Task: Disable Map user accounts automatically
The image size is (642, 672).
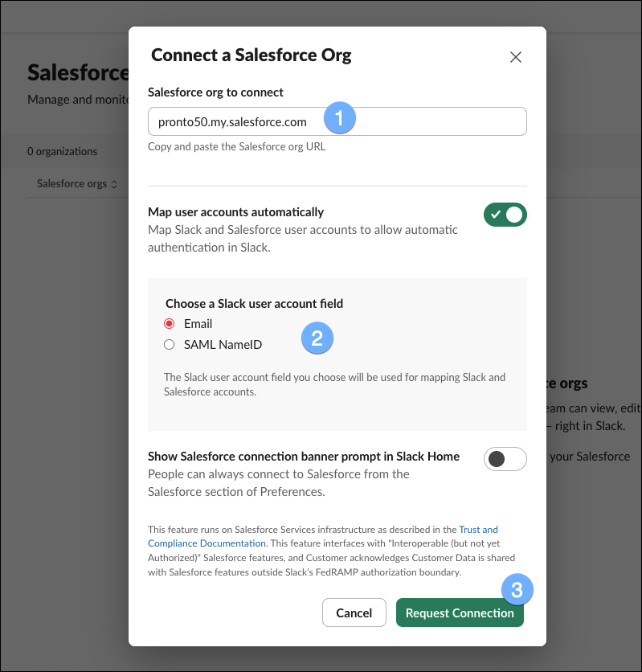Action: pos(505,215)
